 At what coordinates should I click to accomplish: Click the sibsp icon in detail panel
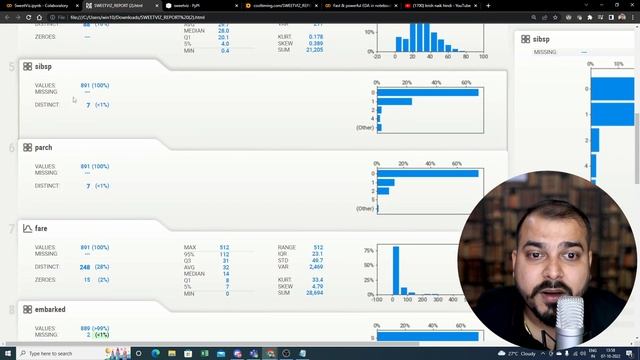coord(525,39)
